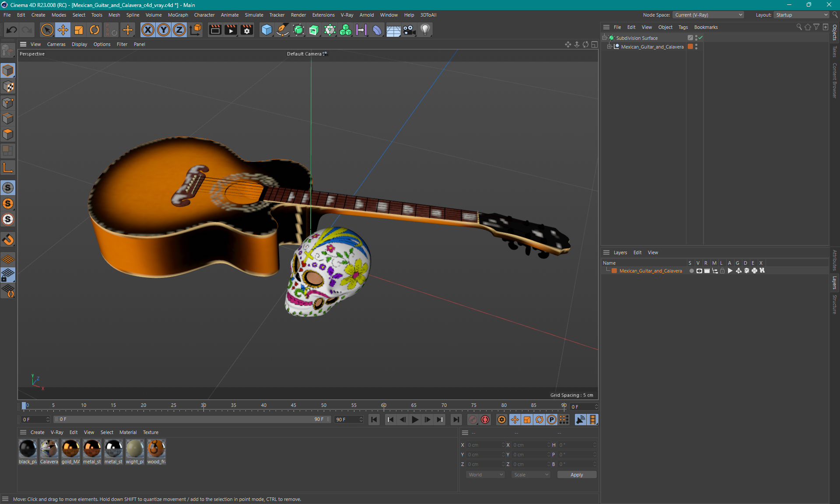Open the Tags menu in Object Manager
The width and height of the screenshot is (840, 504).
click(x=683, y=27)
